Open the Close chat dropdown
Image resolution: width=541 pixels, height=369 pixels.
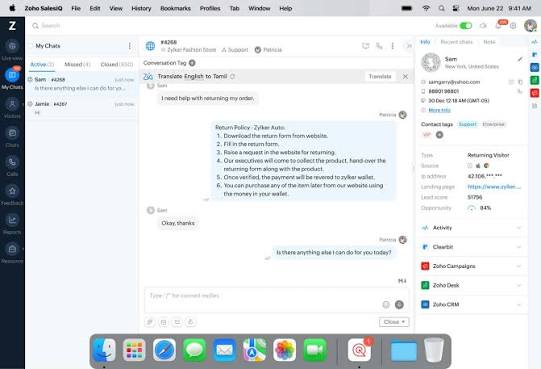tap(394, 322)
